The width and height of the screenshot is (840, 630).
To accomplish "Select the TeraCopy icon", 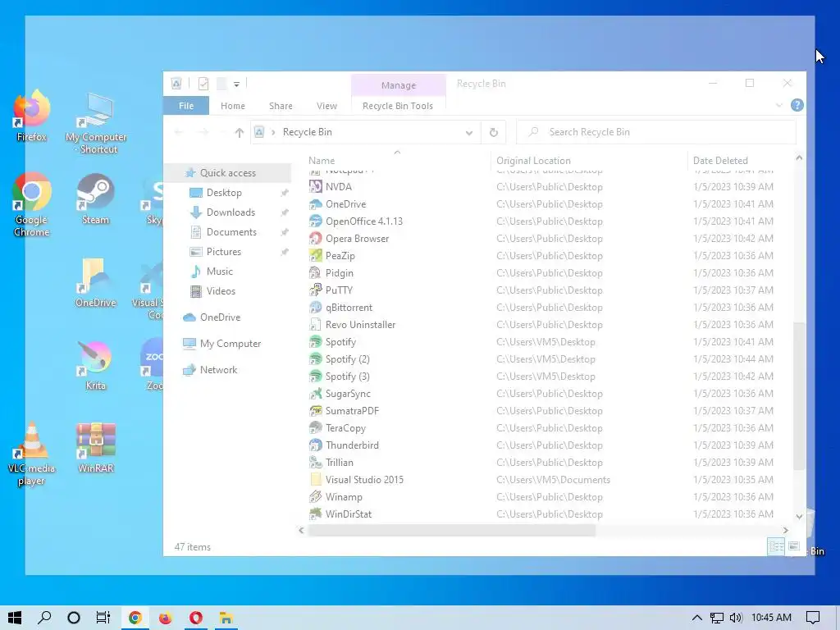I will pos(316,428).
